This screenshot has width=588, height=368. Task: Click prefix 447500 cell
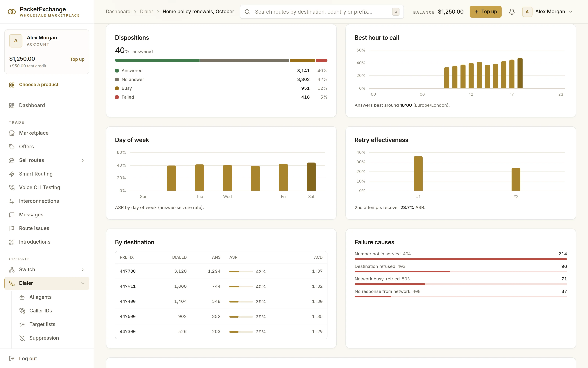pyautogui.click(x=128, y=317)
